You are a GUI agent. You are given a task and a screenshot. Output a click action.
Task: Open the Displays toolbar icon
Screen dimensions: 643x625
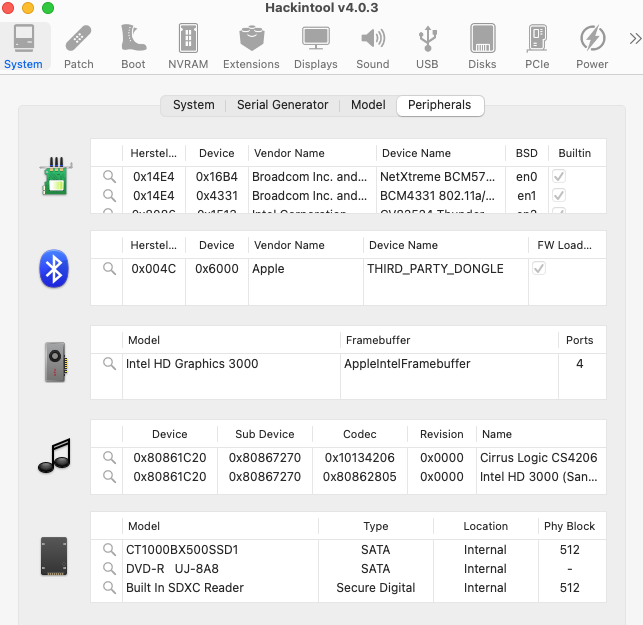(x=316, y=46)
